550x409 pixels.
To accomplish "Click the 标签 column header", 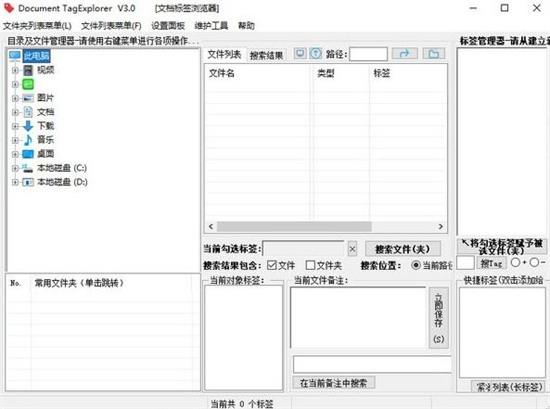I will click(408, 73).
